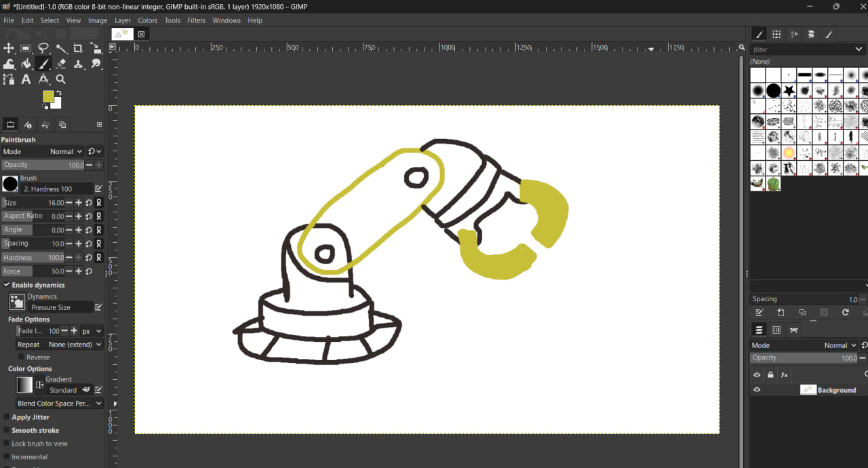Viewport: 868px width, 468px height.
Task: Open tool options tab configuration menu
Action: 99,125
